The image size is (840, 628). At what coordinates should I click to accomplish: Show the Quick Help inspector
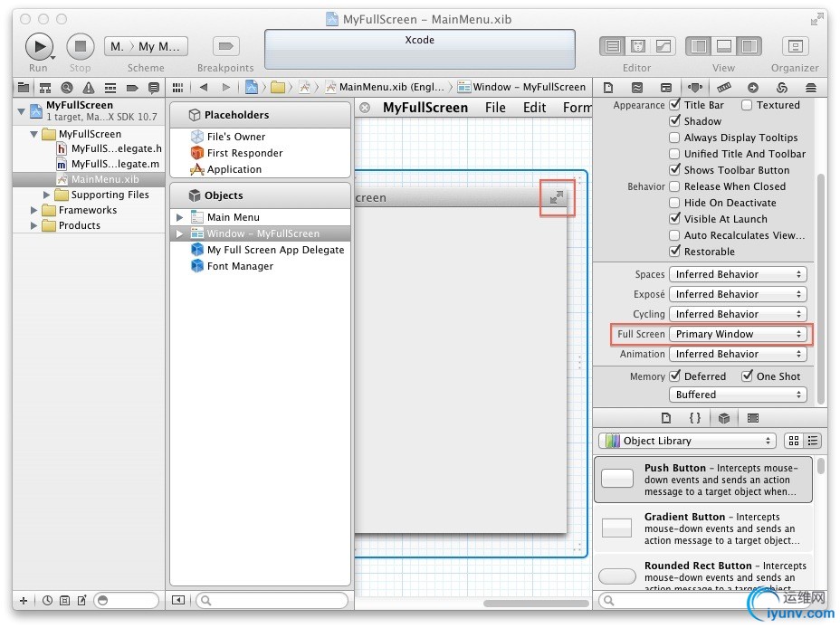point(637,87)
